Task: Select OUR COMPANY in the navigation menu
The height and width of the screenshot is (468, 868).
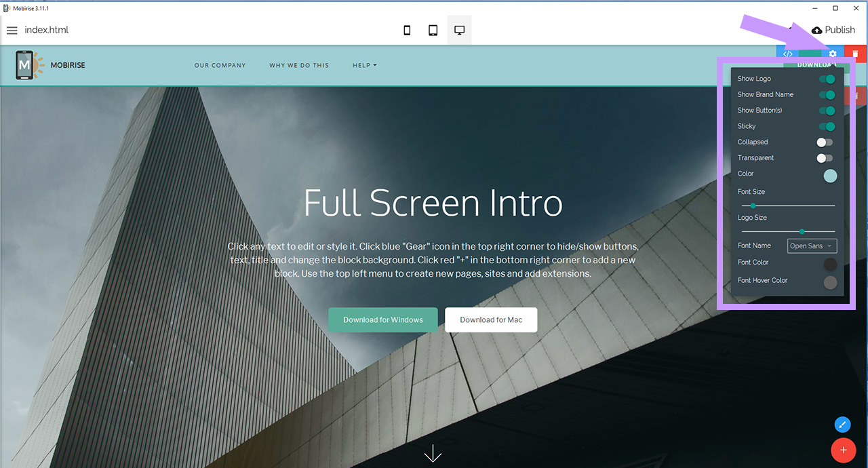Action: [220, 65]
